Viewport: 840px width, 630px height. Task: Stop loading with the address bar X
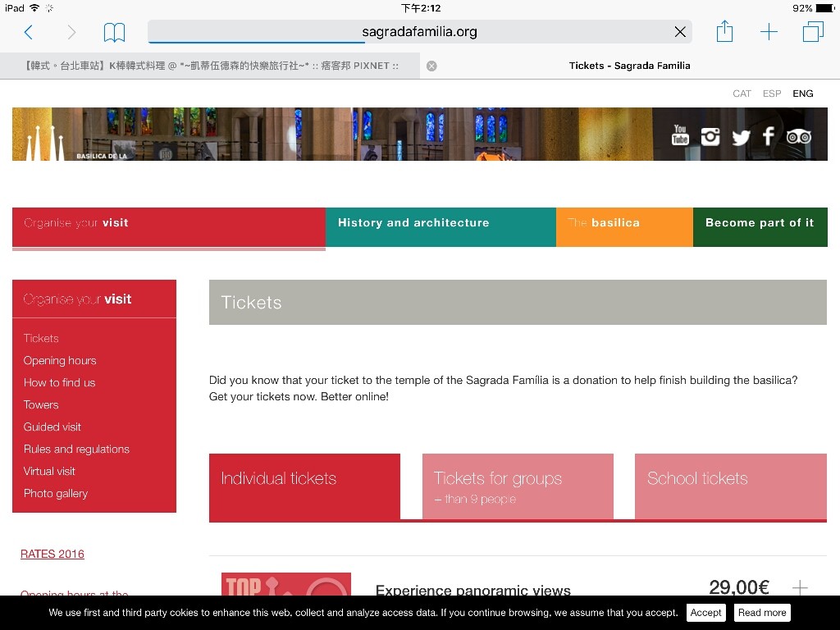tap(680, 32)
